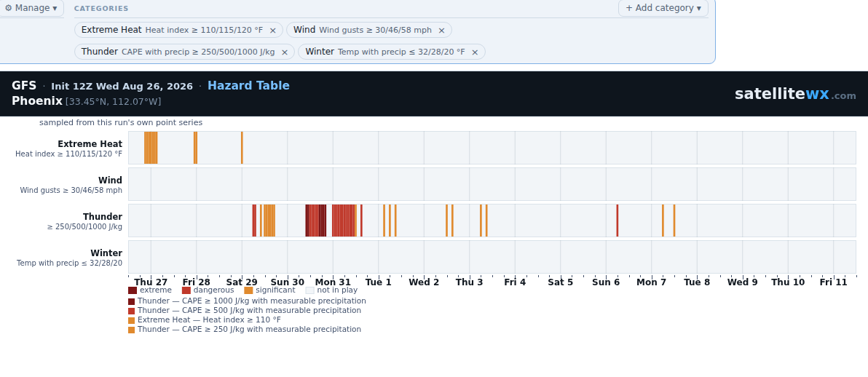Click the Sun 6 date axis label
The image size is (868, 377).
606,282
